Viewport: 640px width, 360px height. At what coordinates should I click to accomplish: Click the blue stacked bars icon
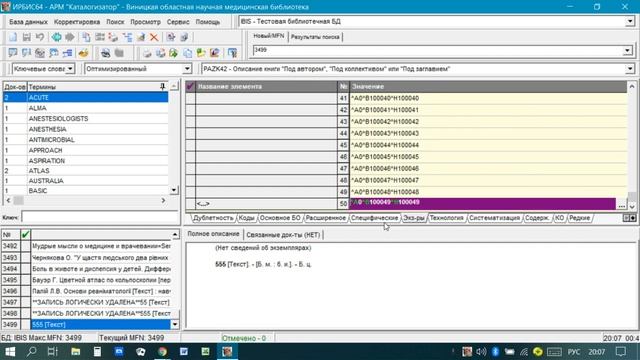tap(67, 53)
